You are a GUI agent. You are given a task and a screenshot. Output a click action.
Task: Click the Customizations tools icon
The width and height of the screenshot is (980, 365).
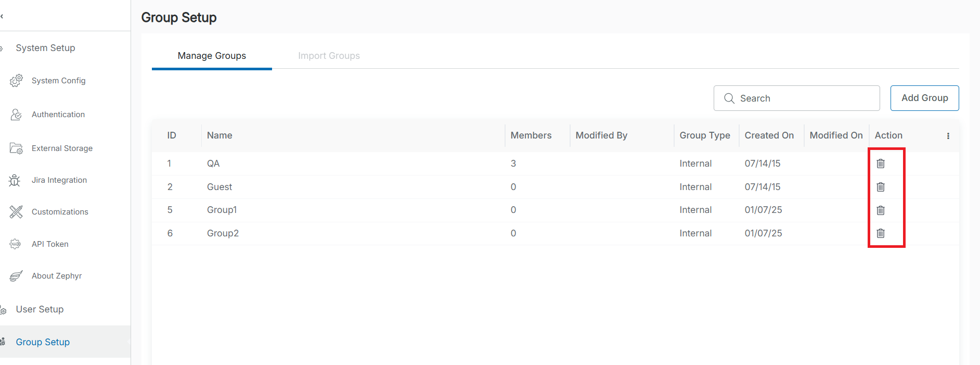click(x=16, y=212)
